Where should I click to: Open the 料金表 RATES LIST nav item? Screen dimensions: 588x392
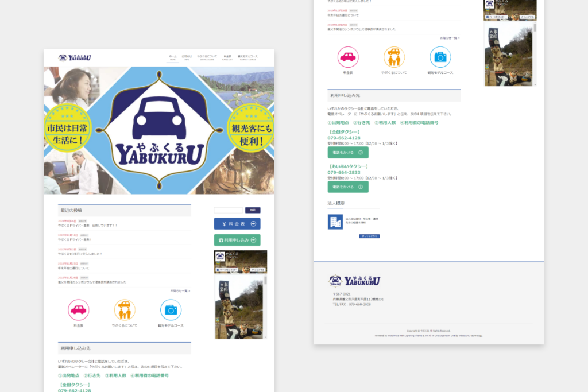click(x=227, y=58)
